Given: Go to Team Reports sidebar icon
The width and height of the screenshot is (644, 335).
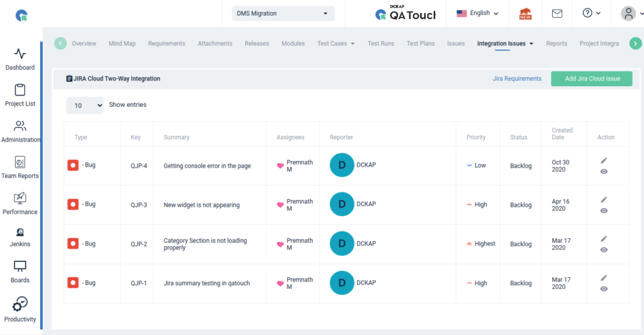Looking at the screenshot, I should tap(20, 163).
